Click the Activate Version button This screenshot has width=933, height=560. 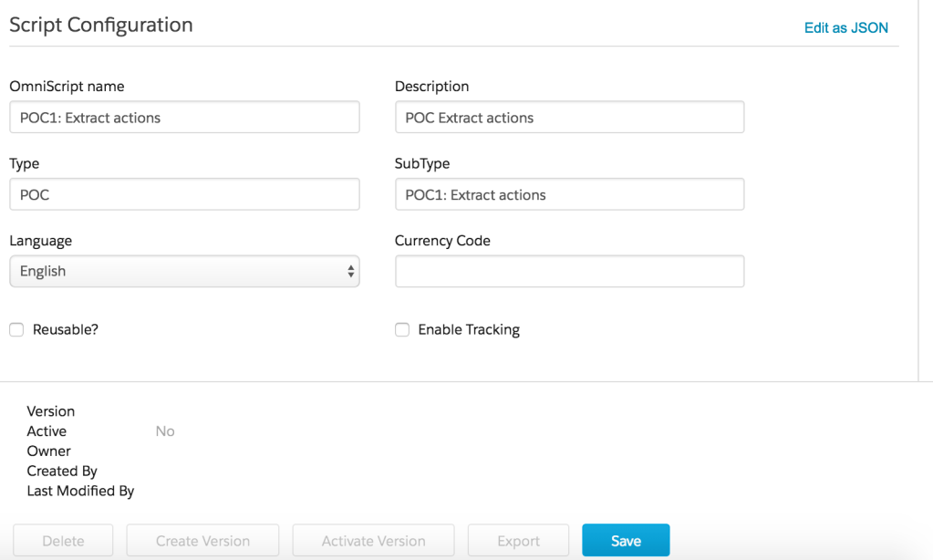pyautogui.click(x=373, y=541)
